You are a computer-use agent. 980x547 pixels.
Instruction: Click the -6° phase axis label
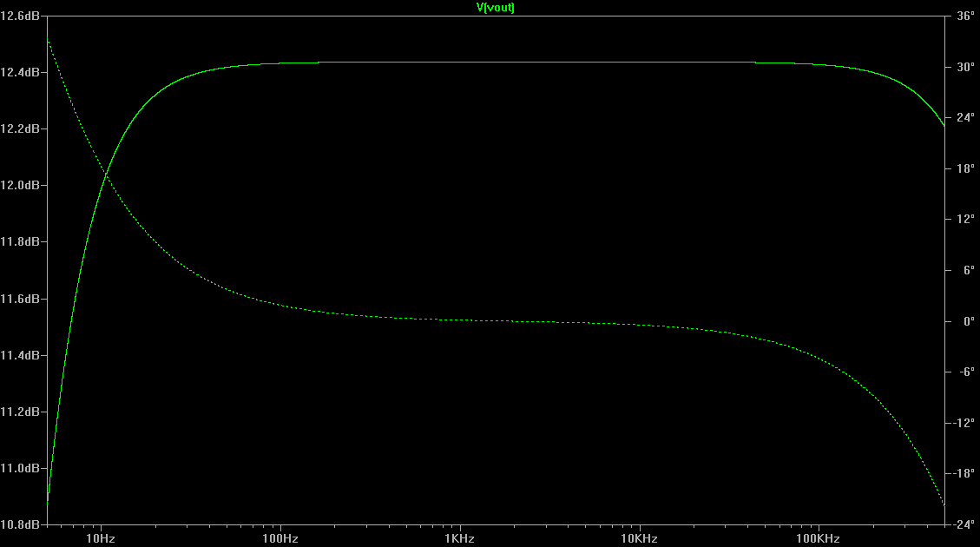967,372
